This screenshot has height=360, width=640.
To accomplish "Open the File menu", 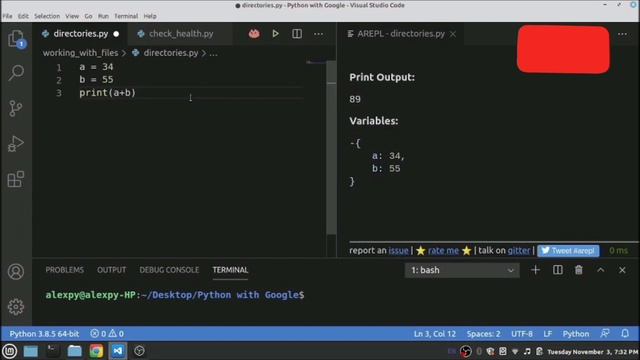I will [7, 16].
